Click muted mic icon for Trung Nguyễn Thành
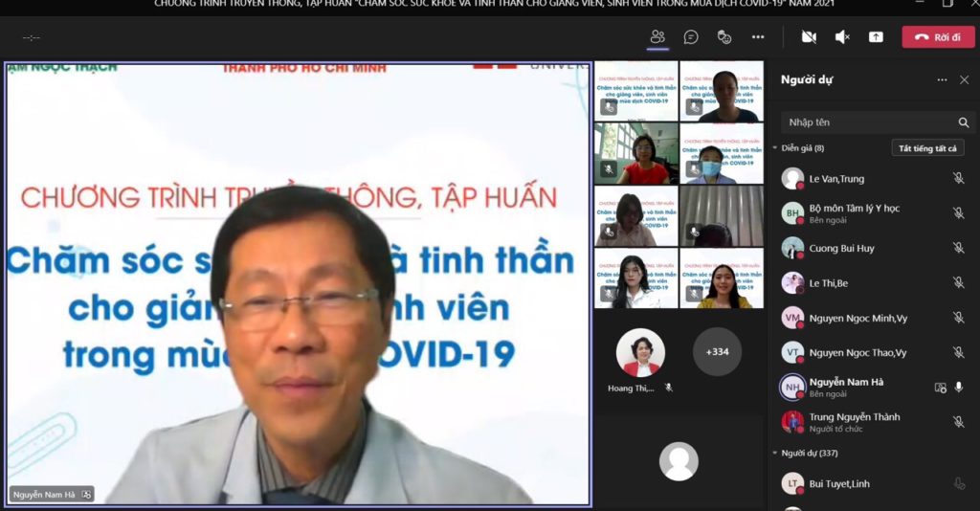 click(959, 422)
